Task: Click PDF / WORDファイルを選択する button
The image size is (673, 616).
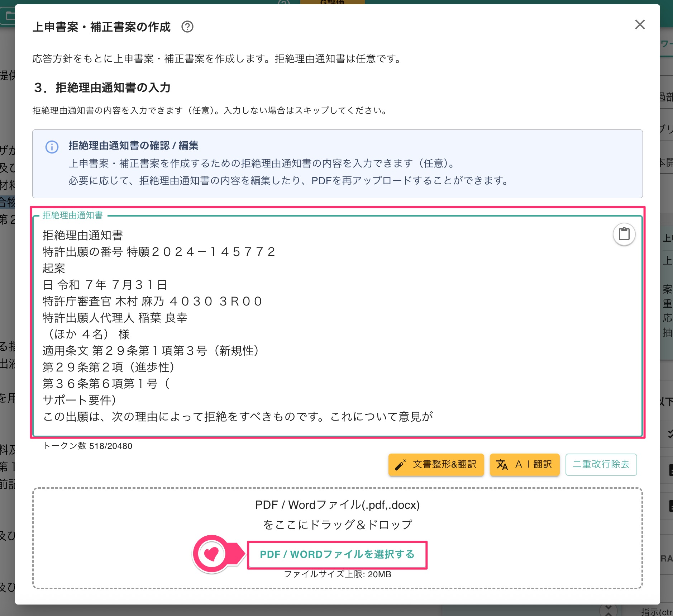Action: pyautogui.click(x=337, y=554)
